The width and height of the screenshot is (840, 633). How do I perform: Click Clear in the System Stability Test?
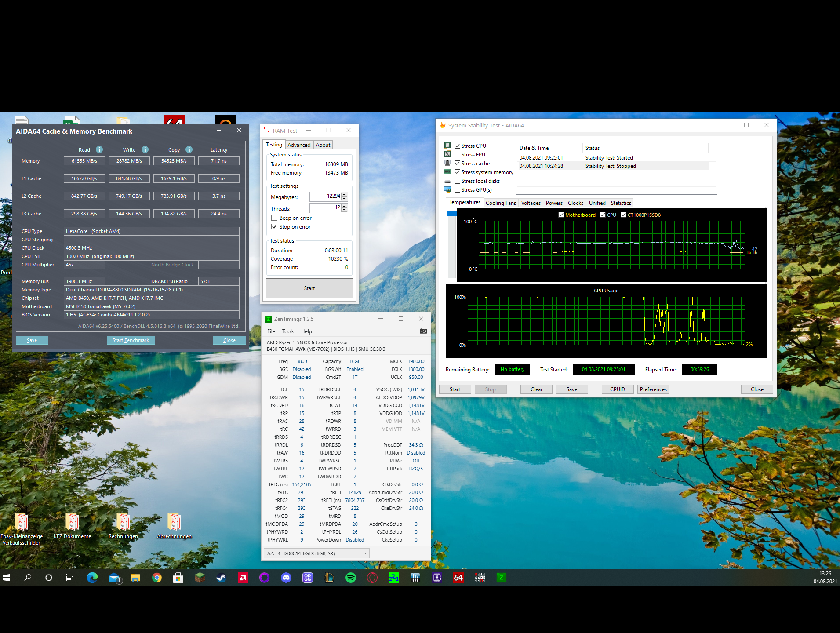click(536, 389)
